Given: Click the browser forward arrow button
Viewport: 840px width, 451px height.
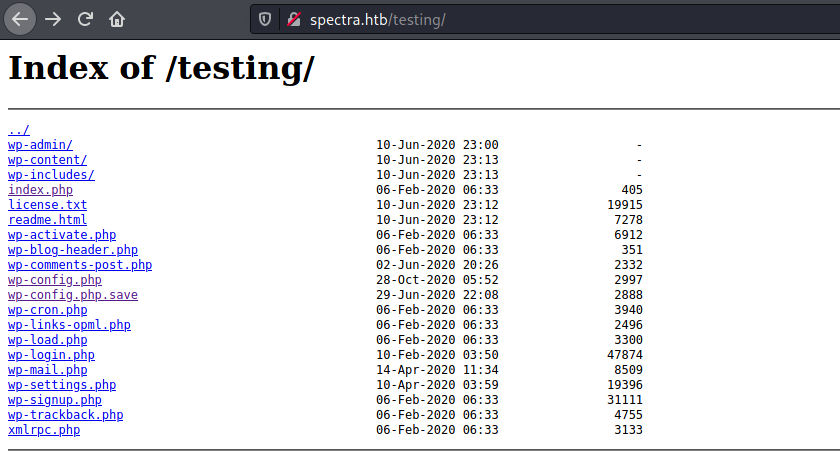Looking at the screenshot, I should pyautogui.click(x=53, y=19).
